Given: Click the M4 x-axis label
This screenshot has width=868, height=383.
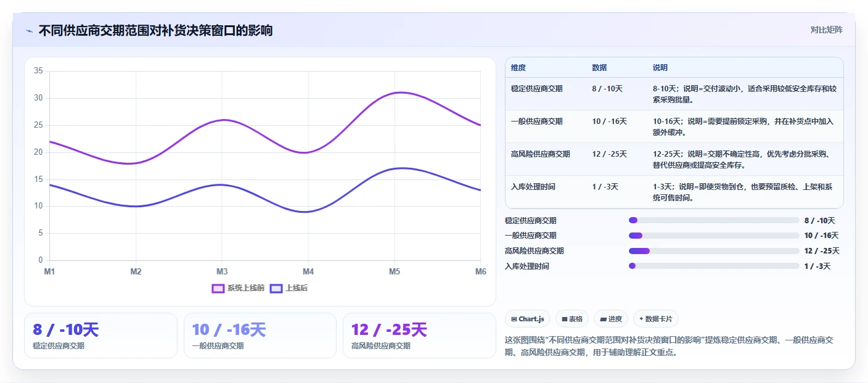Looking at the screenshot, I should (308, 271).
